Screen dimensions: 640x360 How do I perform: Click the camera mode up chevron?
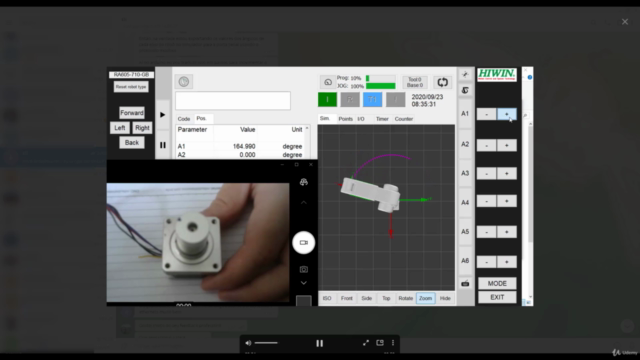(304, 202)
